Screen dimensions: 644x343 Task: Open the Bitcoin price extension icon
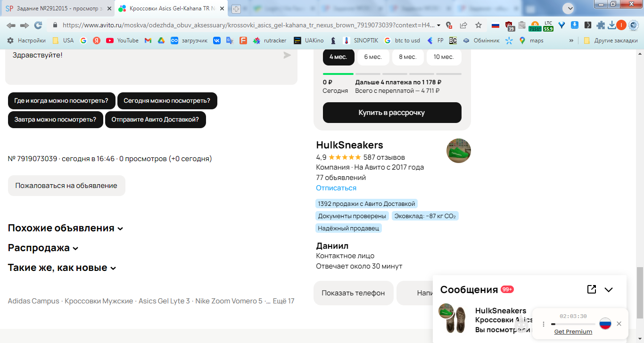click(535, 26)
